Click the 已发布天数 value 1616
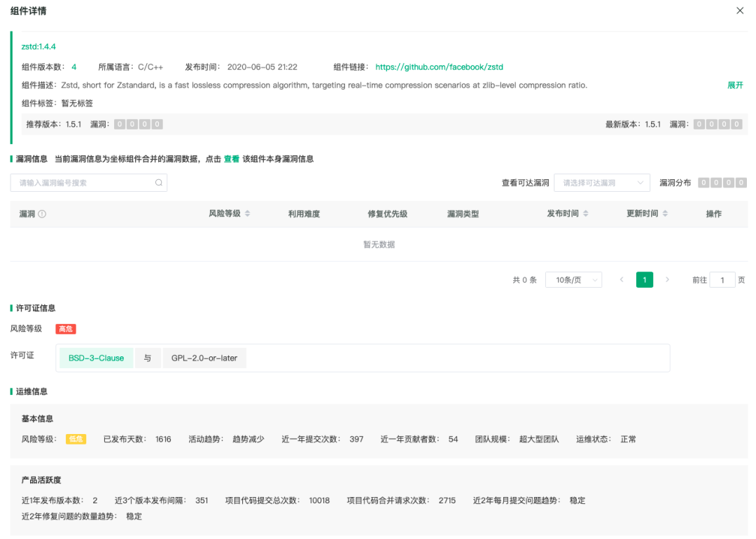This screenshot has width=756, height=539. (163, 439)
